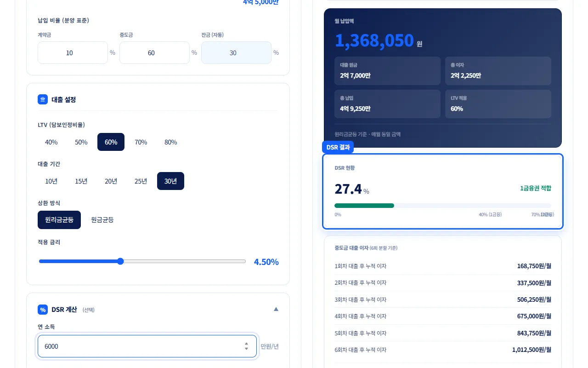The height and width of the screenshot is (368, 588).
Task: Click the green DSR progress bar
Action: (x=364, y=206)
